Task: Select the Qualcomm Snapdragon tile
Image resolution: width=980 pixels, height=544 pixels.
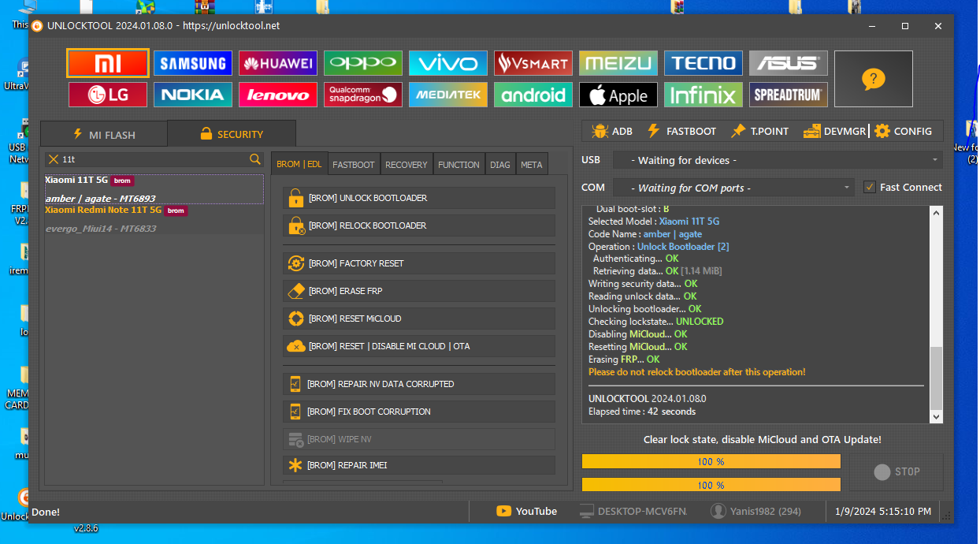Action: click(363, 95)
